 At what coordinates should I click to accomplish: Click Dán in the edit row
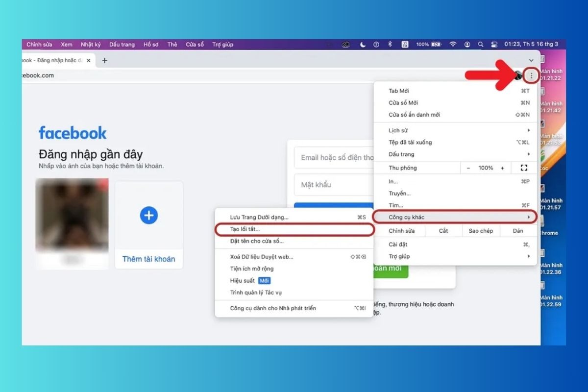[518, 231]
